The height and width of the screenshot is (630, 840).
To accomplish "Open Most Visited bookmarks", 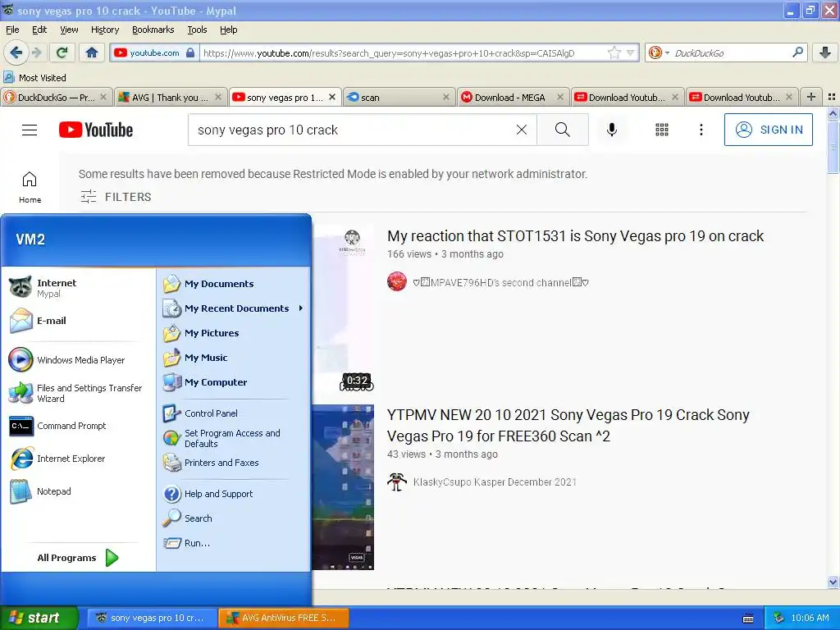I will pos(35,78).
